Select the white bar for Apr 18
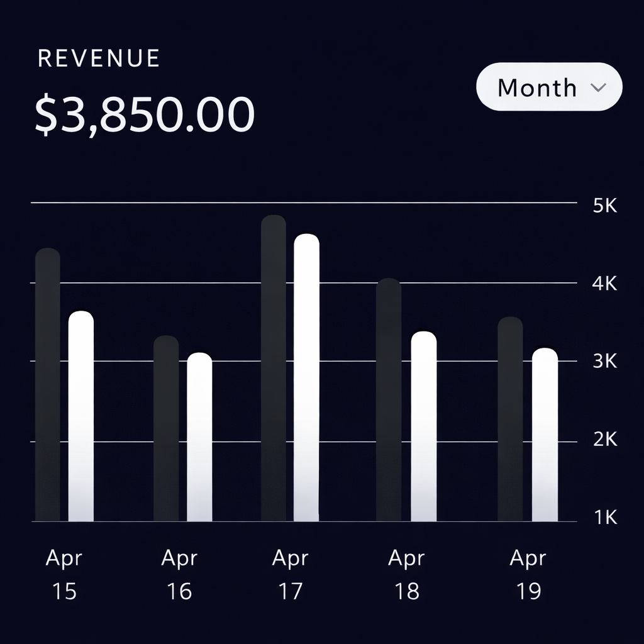644x644 pixels. (x=423, y=426)
